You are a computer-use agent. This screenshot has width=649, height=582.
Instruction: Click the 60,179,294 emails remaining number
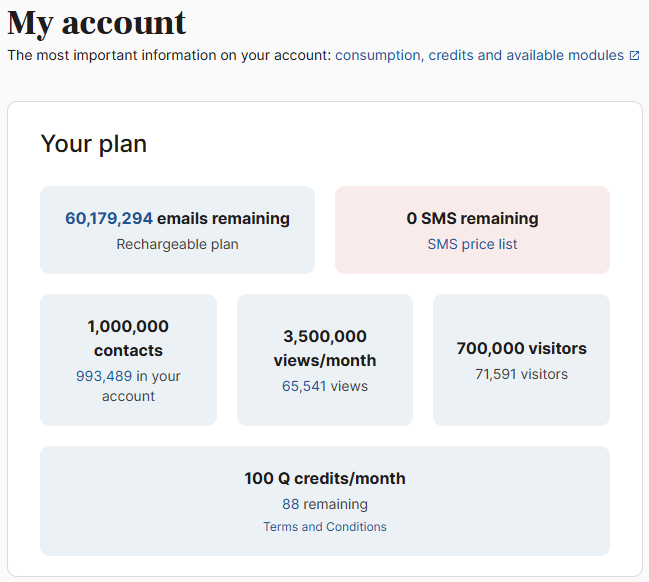109,219
